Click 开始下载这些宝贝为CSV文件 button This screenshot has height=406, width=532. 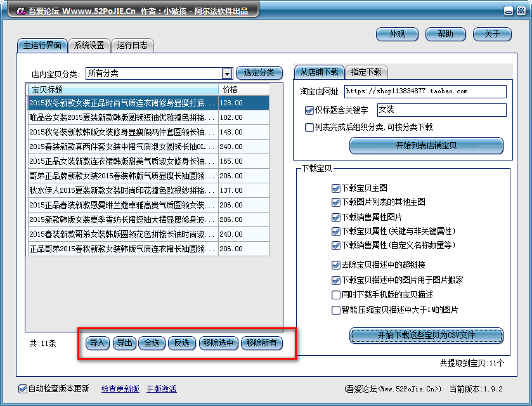click(x=426, y=336)
